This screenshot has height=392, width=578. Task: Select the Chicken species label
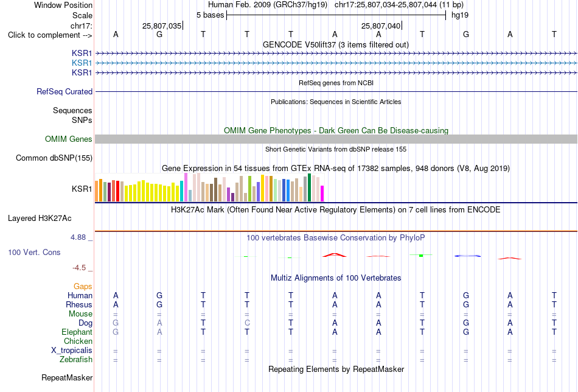tap(78, 341)
